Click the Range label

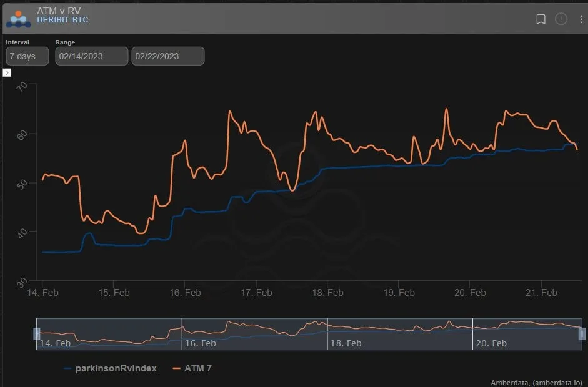(65, 42)
